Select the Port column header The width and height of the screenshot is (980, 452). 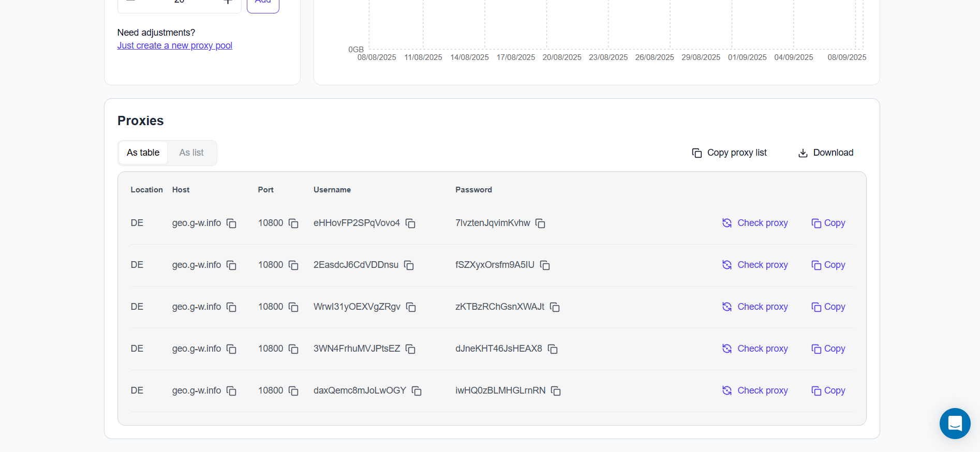(x=265, y=190)
